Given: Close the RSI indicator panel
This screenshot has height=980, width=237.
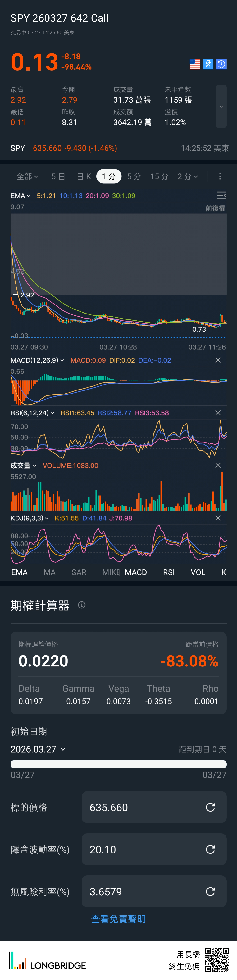Looking at the screenshot, I should pos(218,413).
